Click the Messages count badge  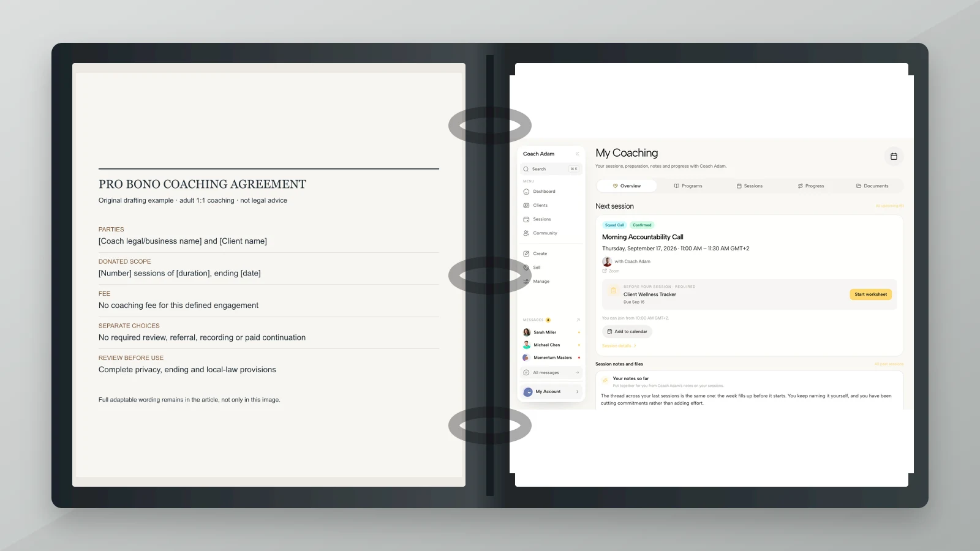(x=548, y=320)
